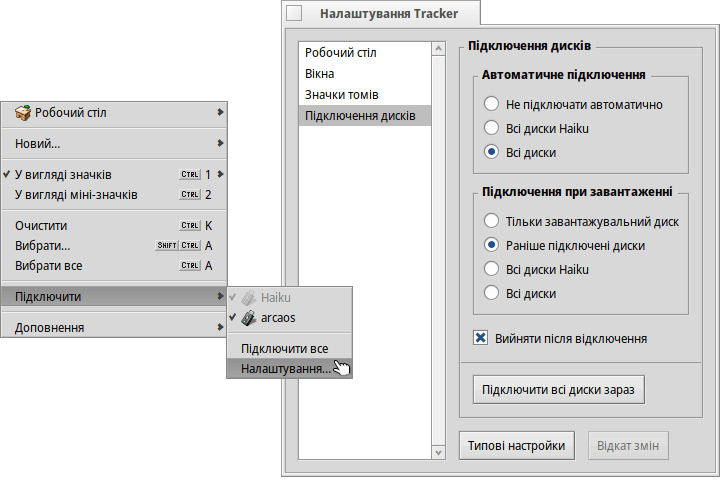Screen dimensions: 720x480
Task: Click the settings list scrollbar track
Action: pyautogui.click(x=439, y=251)
